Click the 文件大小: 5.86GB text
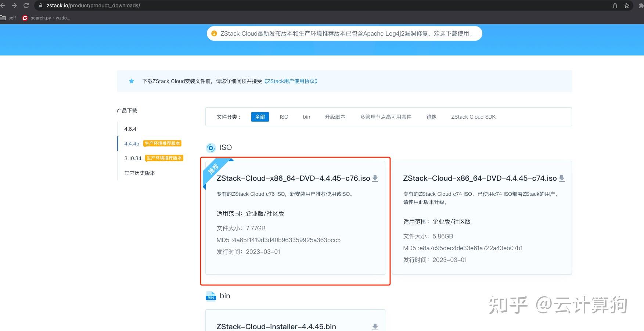Viewport: 644px width, 331px height. click(428, 236)
